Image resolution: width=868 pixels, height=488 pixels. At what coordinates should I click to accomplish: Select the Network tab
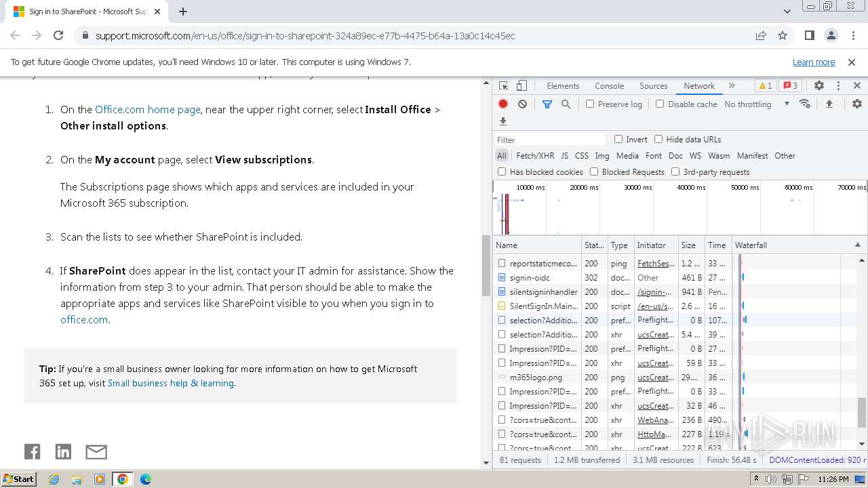point(699,86)
